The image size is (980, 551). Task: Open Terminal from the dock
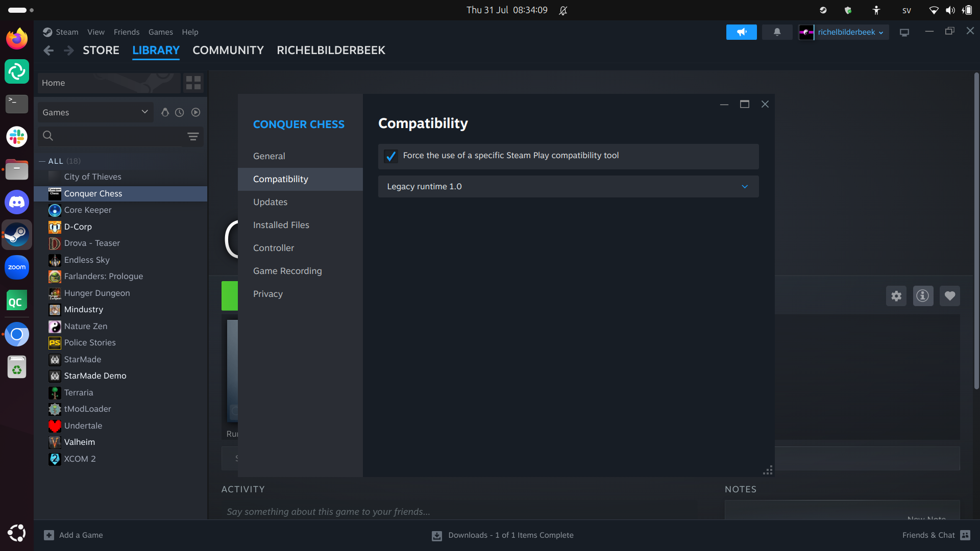pyautogui.click(x=17, y=104)
